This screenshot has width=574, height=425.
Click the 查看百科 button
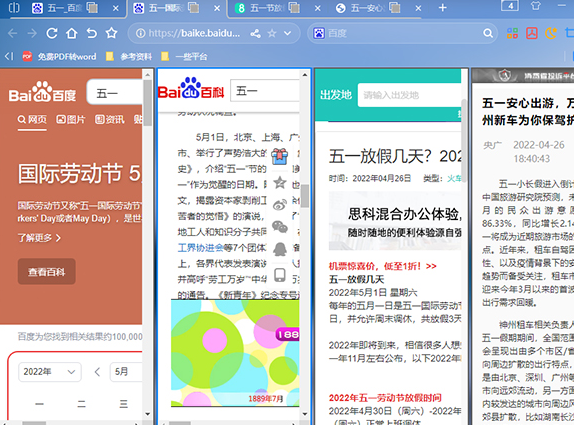[x=46, y=272]
